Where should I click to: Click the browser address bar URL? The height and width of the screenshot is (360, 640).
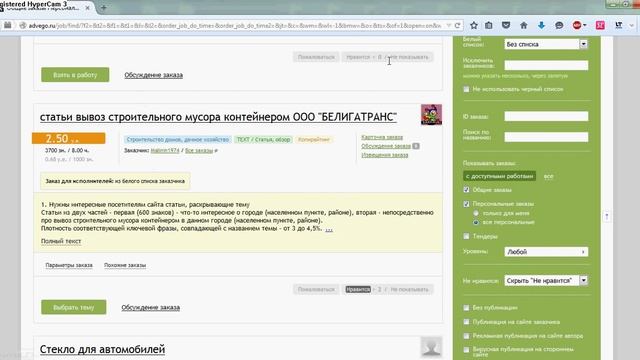tap(235, 25)
